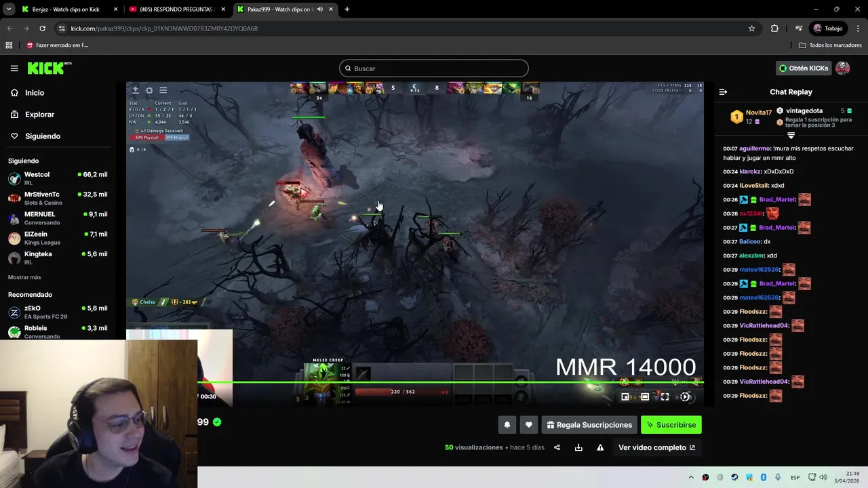
Task: Open playback speed settings in player
Action: tap(685, 397)
